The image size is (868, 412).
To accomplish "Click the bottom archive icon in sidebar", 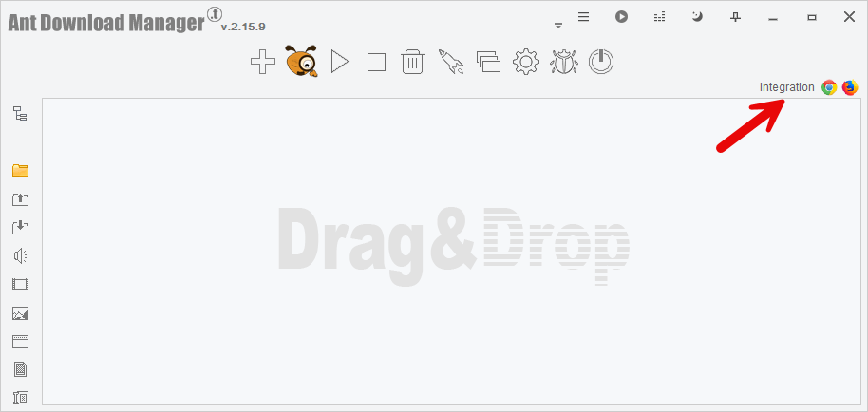I will pyautogui.click(x=21, y=397).
